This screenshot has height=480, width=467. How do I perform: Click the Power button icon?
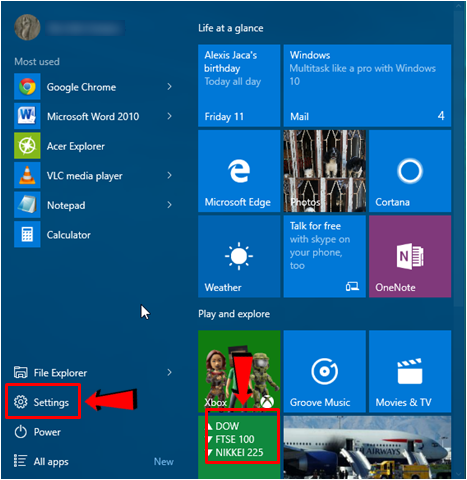[x=21, y=432]
